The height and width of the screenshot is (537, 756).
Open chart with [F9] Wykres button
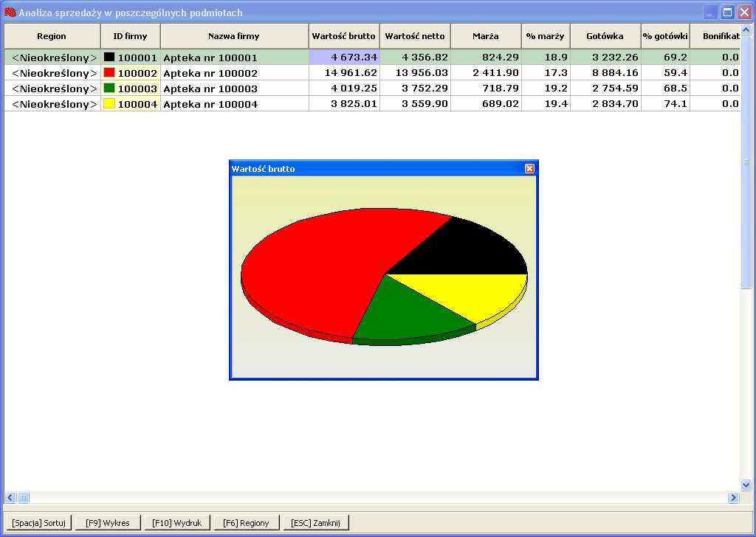pos(107,523)
